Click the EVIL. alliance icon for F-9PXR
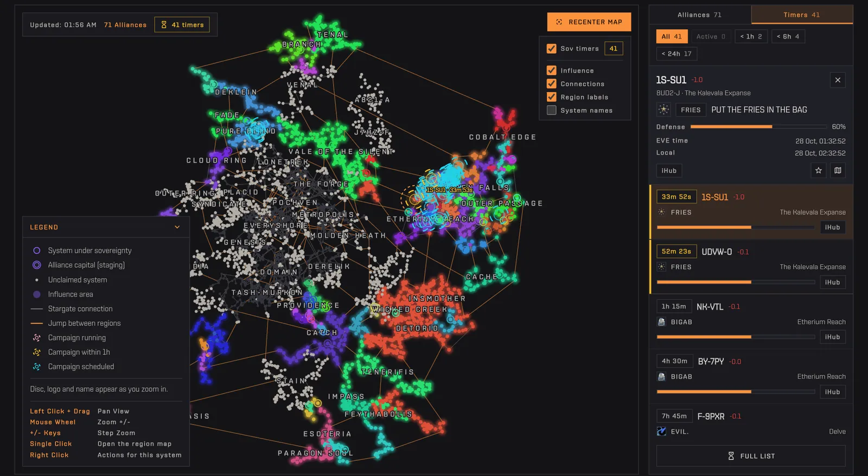Screen dimensions: 868x476 click(661, 432)
